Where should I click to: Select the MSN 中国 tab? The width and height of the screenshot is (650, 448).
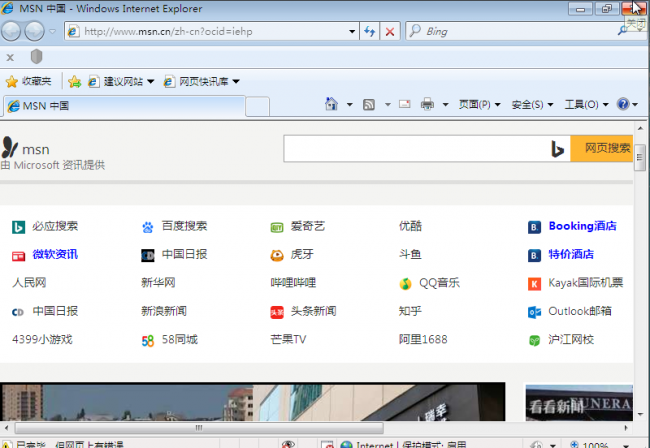click(x=124, y=106)
